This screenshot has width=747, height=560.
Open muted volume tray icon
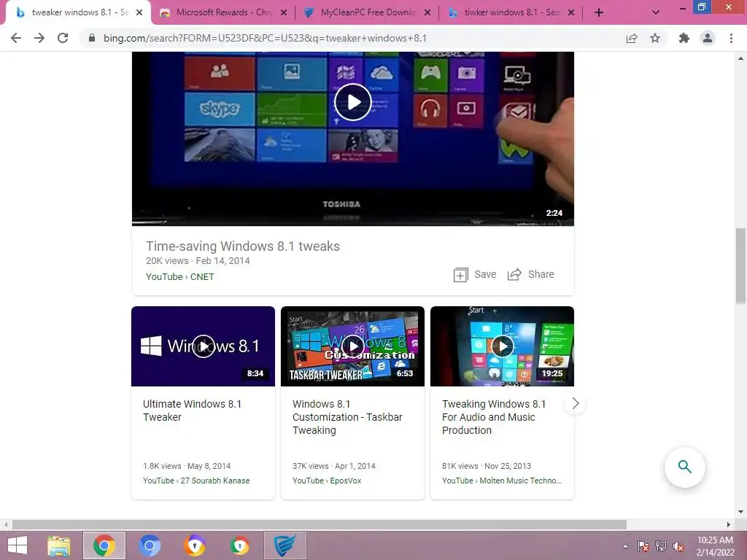point(678,546)
